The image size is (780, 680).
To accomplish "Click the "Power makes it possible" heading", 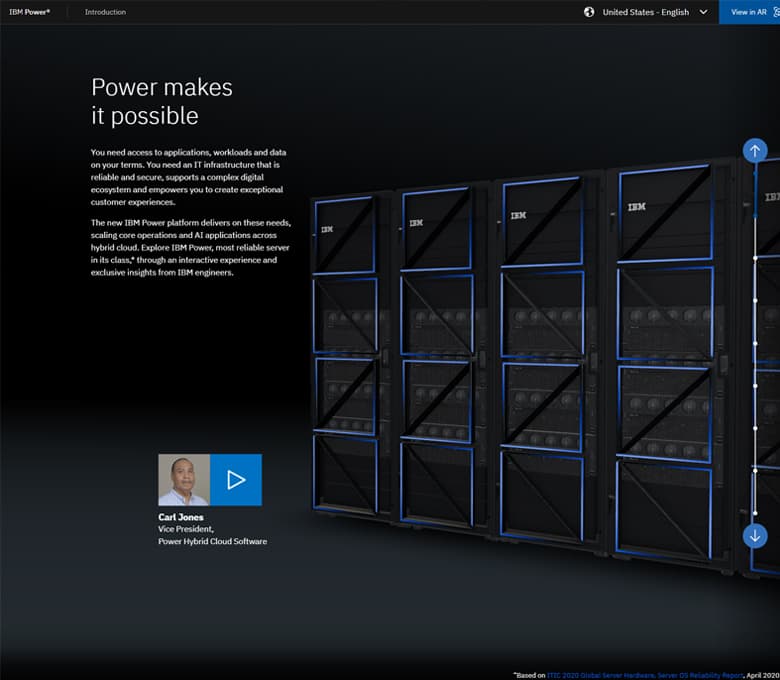I will [161, 101].
